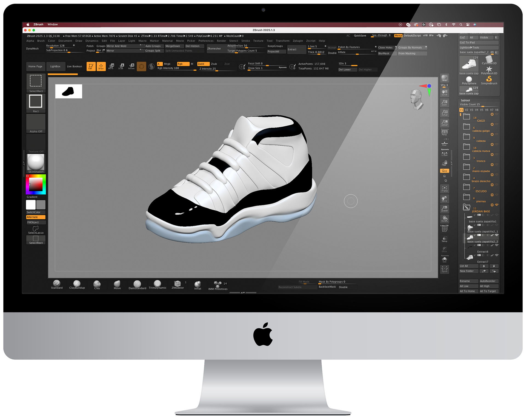The height and width of the screenshot is (420, 526).
Task: Open the Wi-Fi status menu
Action: (454, 24)
